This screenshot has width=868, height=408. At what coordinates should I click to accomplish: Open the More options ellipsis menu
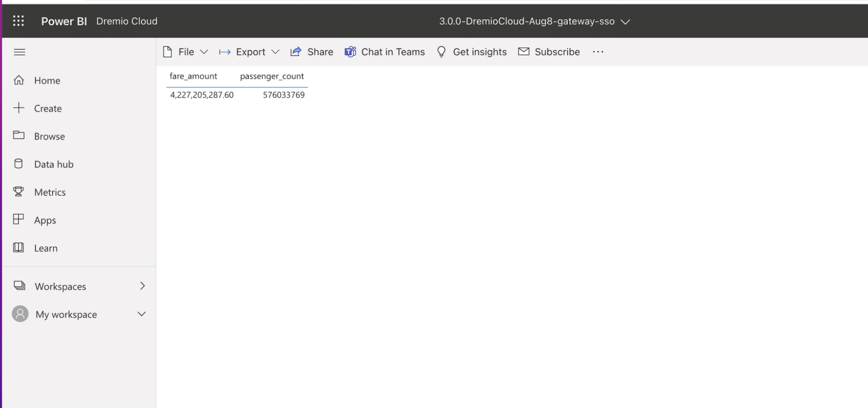[x=597, y=52]
